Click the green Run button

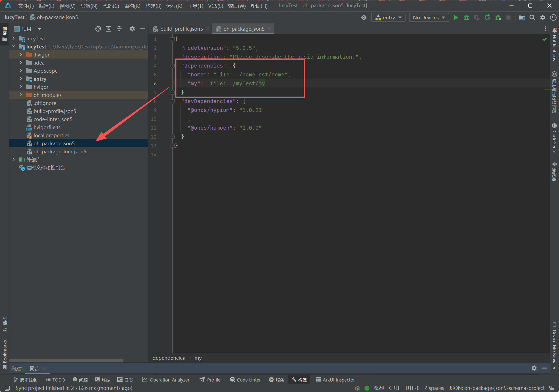tap(456, 17)
